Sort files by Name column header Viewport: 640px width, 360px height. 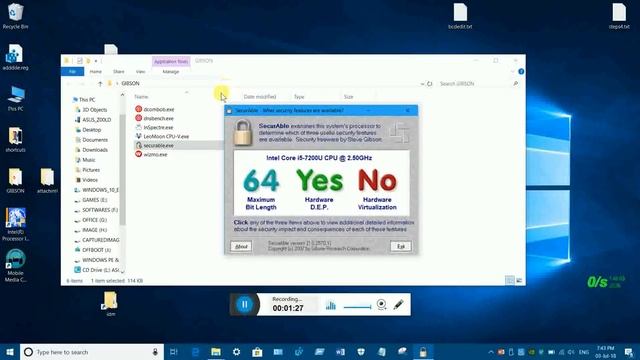(141, 97)
